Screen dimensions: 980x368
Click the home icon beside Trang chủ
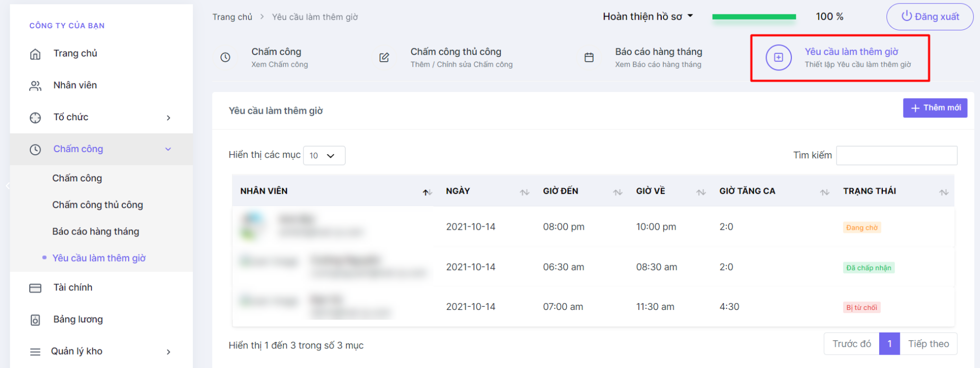tap(35, 54)
